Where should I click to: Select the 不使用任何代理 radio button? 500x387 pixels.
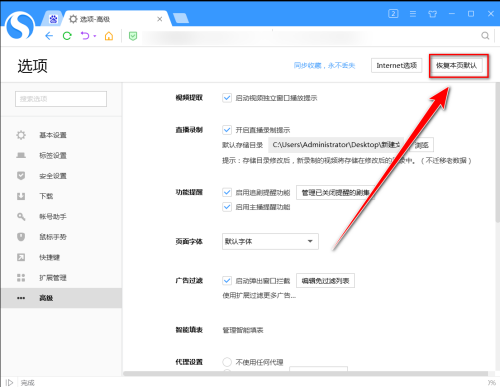pyautogui.click(x=227, y=362)
